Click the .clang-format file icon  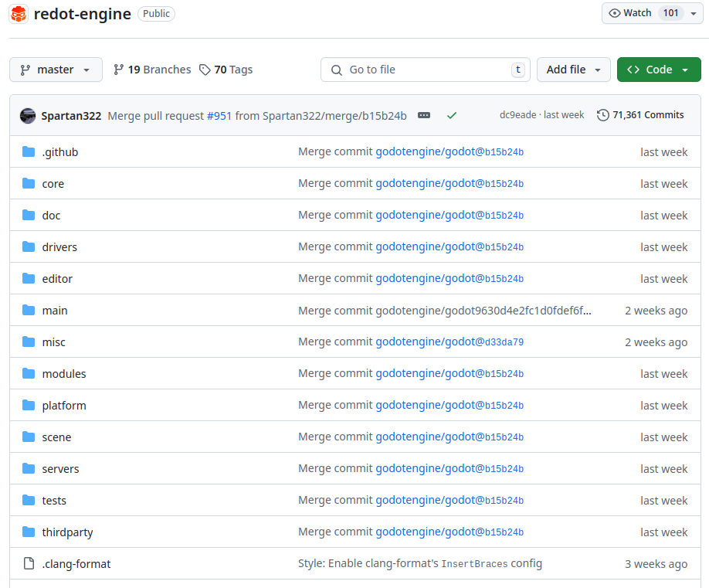pyautogui.click(x=29, y=564)
